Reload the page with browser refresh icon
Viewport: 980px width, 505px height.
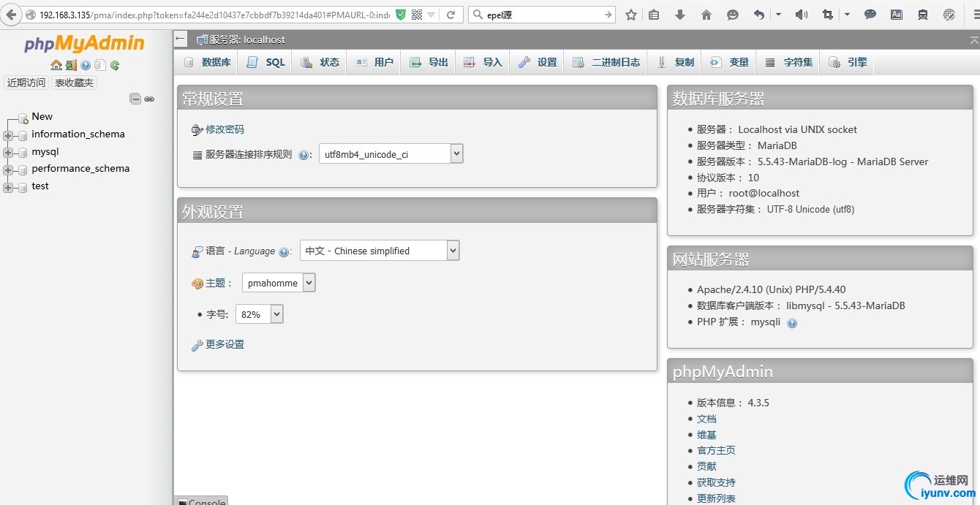[451, 15]
